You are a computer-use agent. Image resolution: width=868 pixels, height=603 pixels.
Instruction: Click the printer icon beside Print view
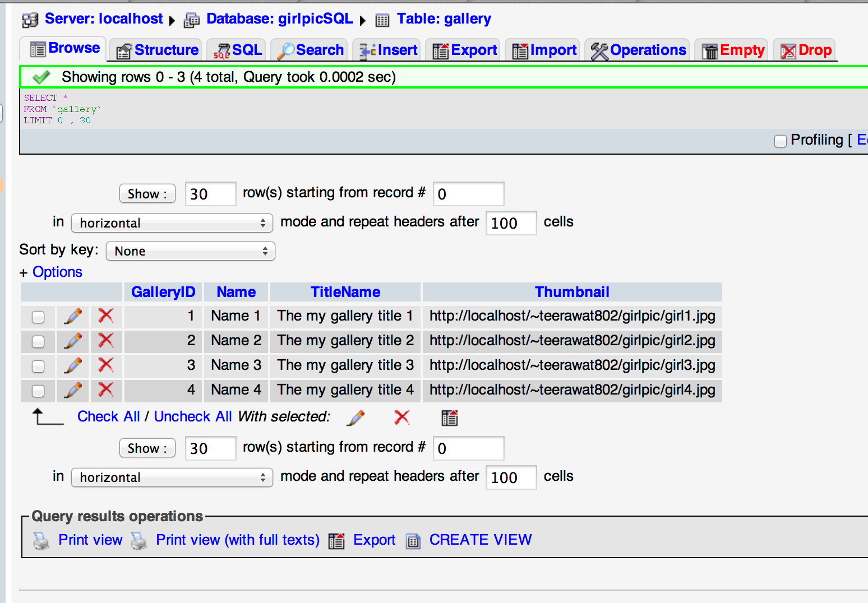[41, 541]
